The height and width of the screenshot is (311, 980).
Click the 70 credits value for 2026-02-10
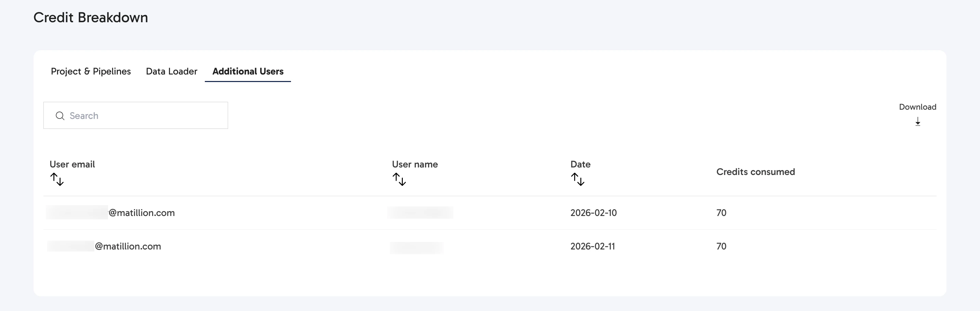click(721, 213)
